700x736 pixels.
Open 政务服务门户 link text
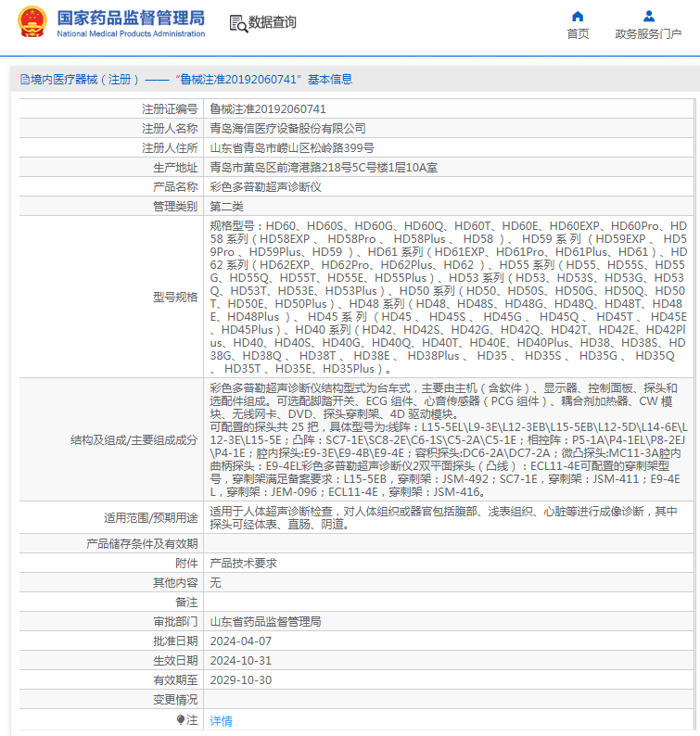pos(648,33)
